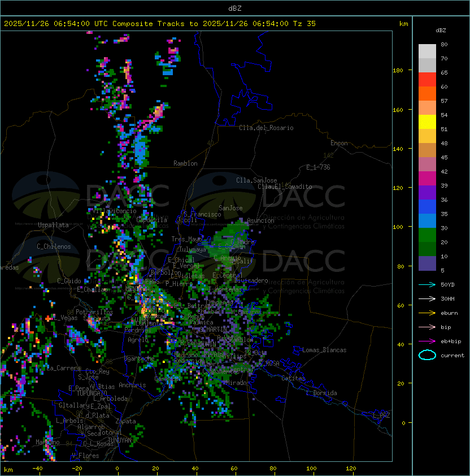Image resolution: width=470 pixels, height=476 pixels.
Task: Click the 'V_Flores' map label
Action: 85,456
